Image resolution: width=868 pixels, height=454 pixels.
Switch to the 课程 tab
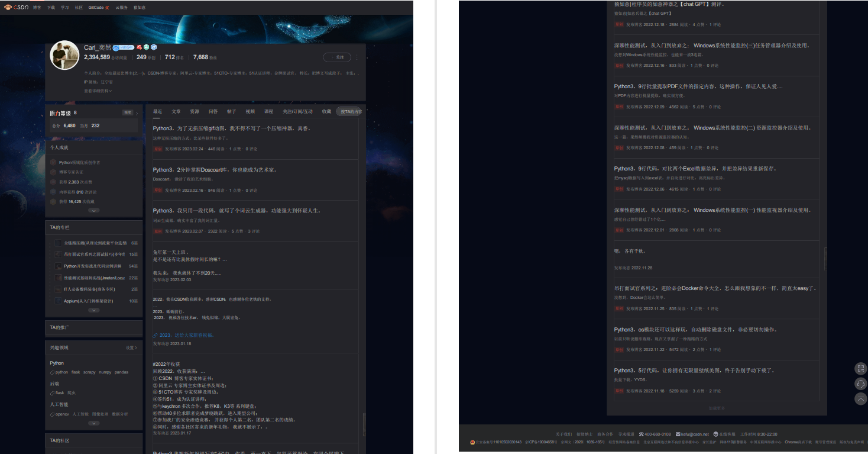click(x=269, y=111)
